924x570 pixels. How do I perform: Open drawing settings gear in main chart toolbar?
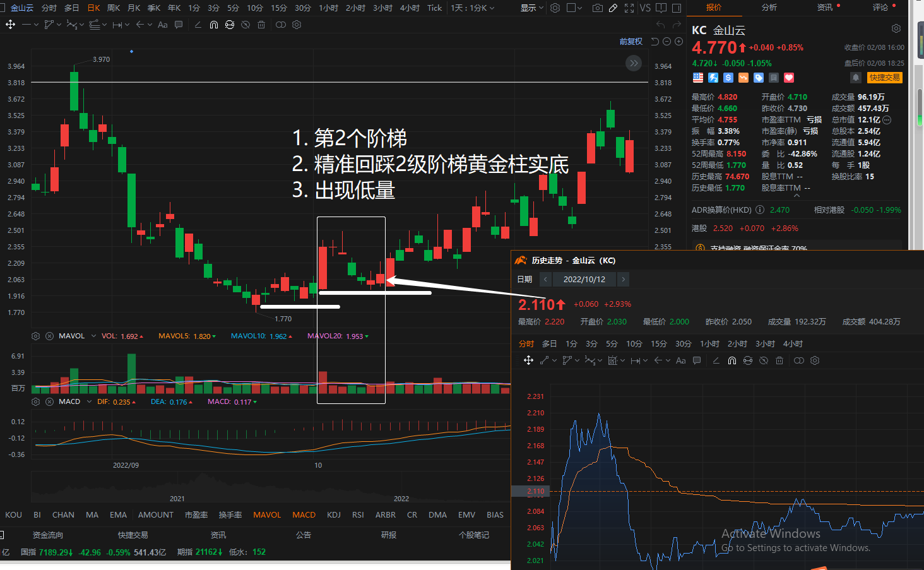pyautogui.click(x=297, y=25)
